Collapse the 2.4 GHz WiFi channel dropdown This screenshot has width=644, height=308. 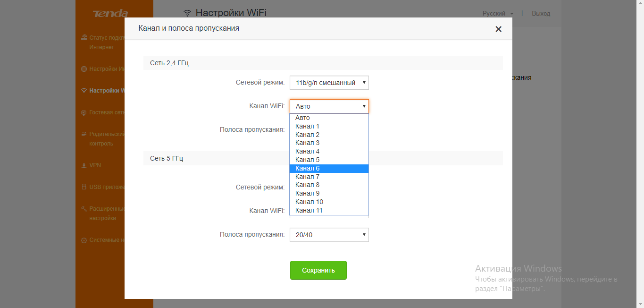329,106
